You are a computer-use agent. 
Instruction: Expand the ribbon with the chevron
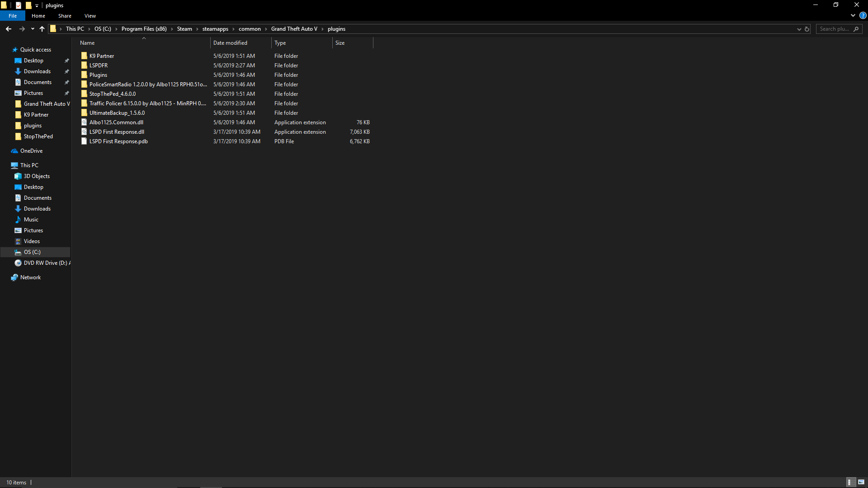853,15
